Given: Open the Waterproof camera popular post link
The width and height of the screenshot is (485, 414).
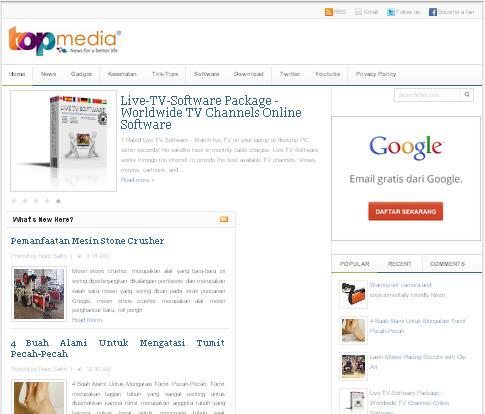Looking at the screenshot, I should [x=407, y=290].
